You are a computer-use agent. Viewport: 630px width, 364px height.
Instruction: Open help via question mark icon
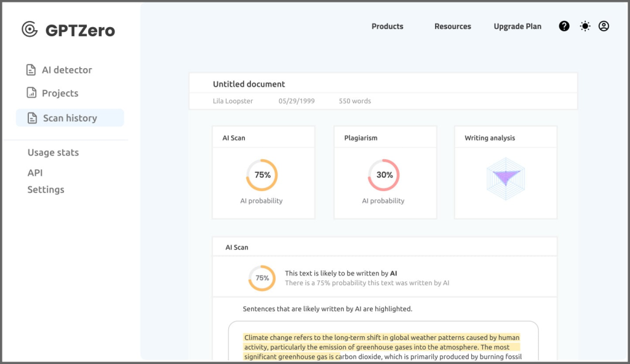coord(564,26)
